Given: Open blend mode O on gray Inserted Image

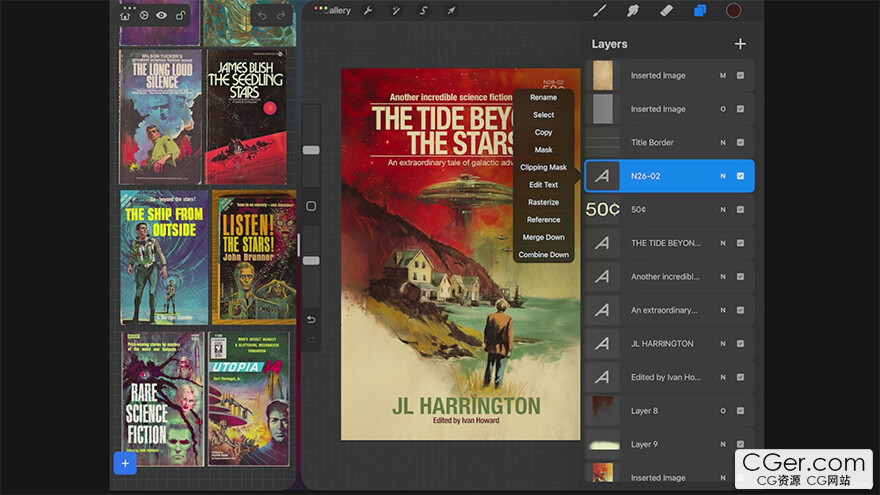Looking at the screenshot, I should point(723,109).
